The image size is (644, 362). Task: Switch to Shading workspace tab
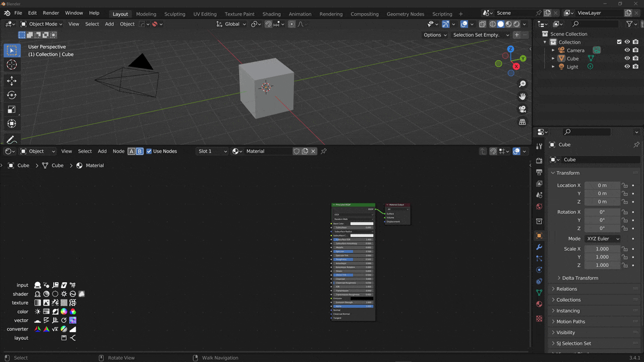(x=271, y=14)
